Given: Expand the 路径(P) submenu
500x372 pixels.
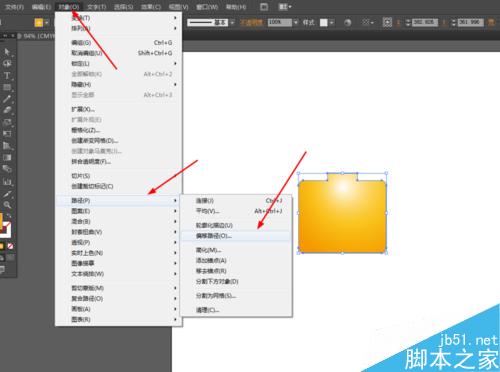Looking at the screenshot, I should coord(118,200).
